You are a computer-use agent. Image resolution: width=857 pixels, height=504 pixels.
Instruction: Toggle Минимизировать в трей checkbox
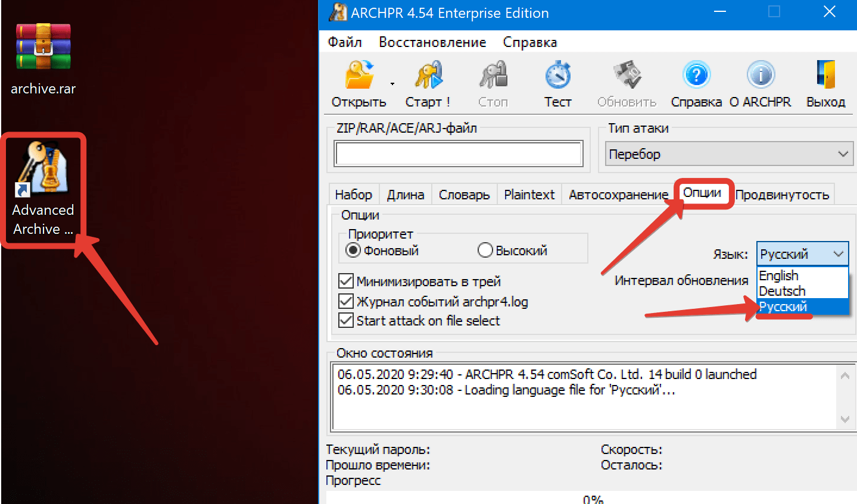click(346, 281)
